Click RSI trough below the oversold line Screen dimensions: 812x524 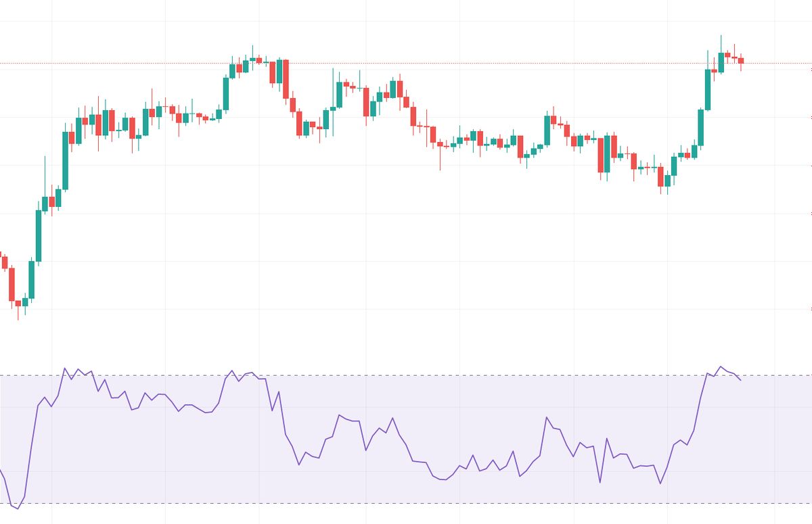(18, 508)
